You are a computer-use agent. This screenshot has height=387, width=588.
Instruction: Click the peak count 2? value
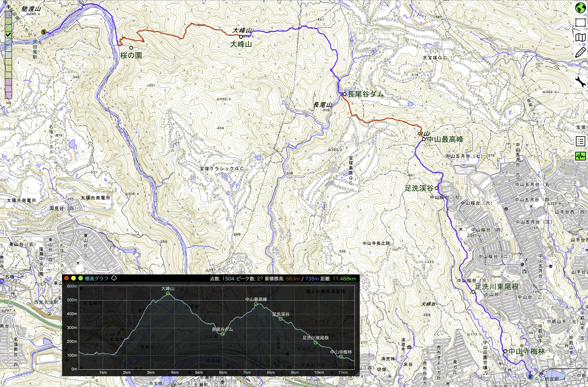click(260, 279)
